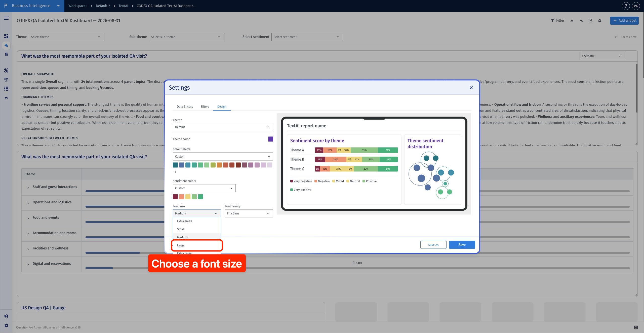The height and width of the screenshot is (333, 644).
Task: Click the download icon in dashboard header
Action: (572, 21)
